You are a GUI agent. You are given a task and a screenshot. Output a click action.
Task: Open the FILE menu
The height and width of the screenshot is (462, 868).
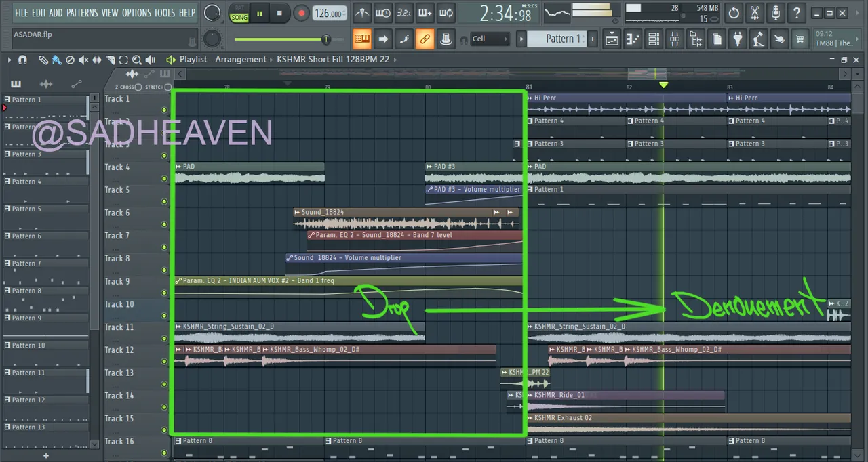point(22,13)
